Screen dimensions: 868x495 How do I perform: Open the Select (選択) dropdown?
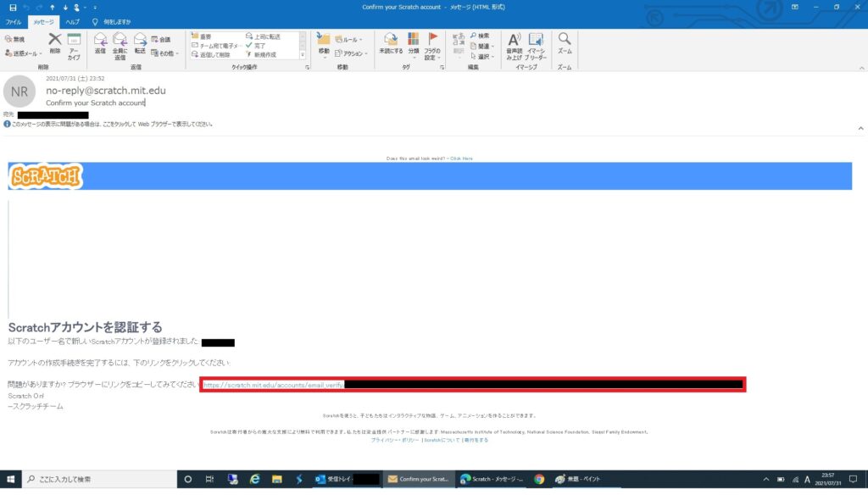point(481,56)
